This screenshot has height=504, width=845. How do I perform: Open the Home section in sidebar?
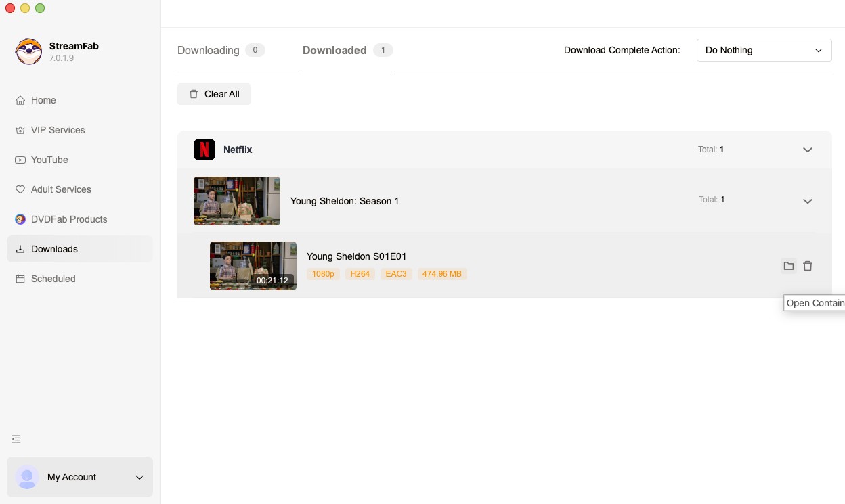coord(43,100)
